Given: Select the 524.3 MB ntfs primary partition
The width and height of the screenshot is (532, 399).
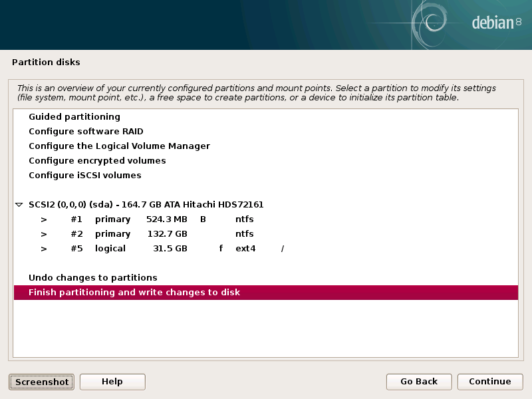Looking at the screenshot, I should point(166,219).
